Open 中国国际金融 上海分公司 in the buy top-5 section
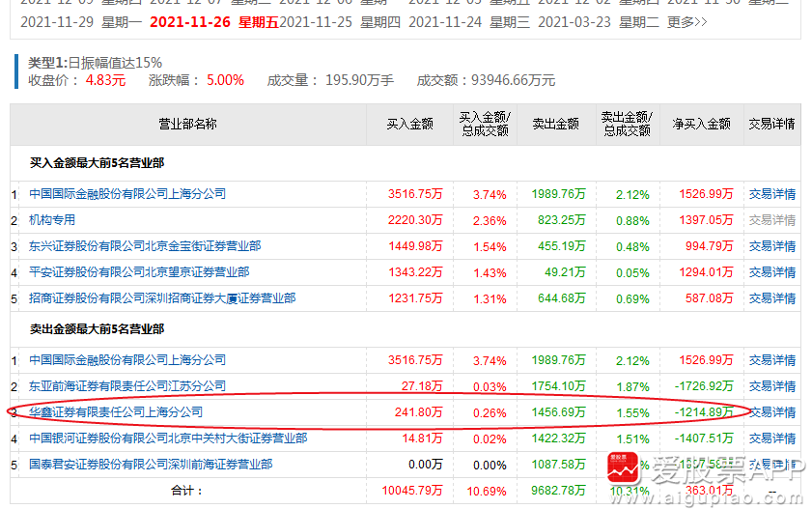Screen dimensions: 812x509 (127, 194)
